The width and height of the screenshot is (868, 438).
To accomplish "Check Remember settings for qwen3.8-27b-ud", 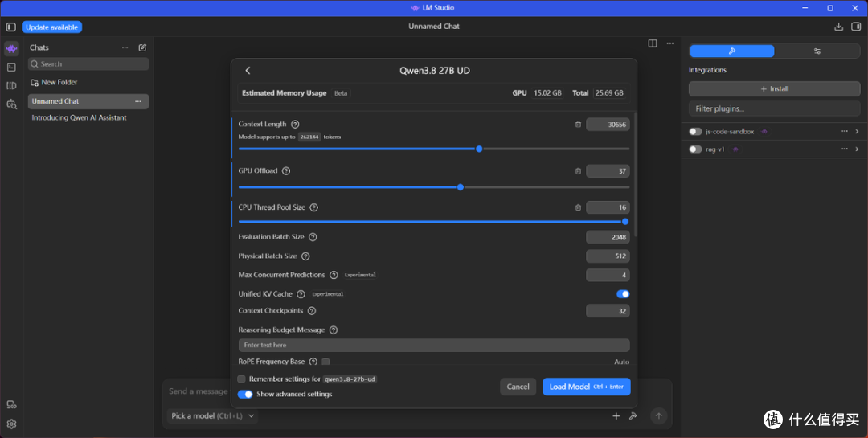I will 241,379.
